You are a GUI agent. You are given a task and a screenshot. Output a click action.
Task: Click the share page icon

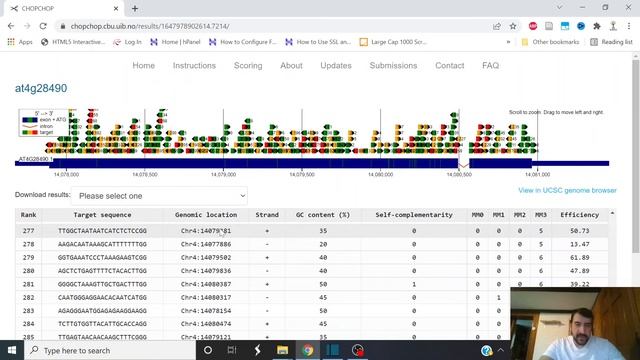(497, 26)
